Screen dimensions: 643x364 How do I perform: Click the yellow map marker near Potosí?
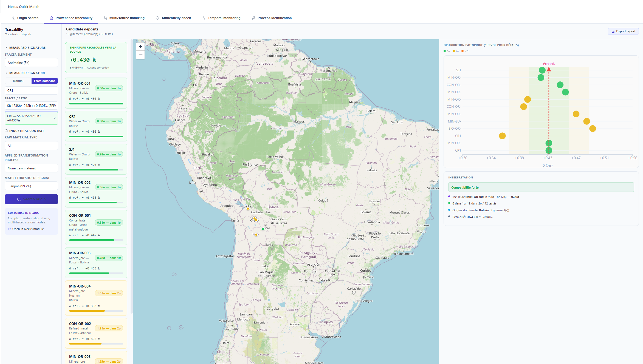[256, 235]
